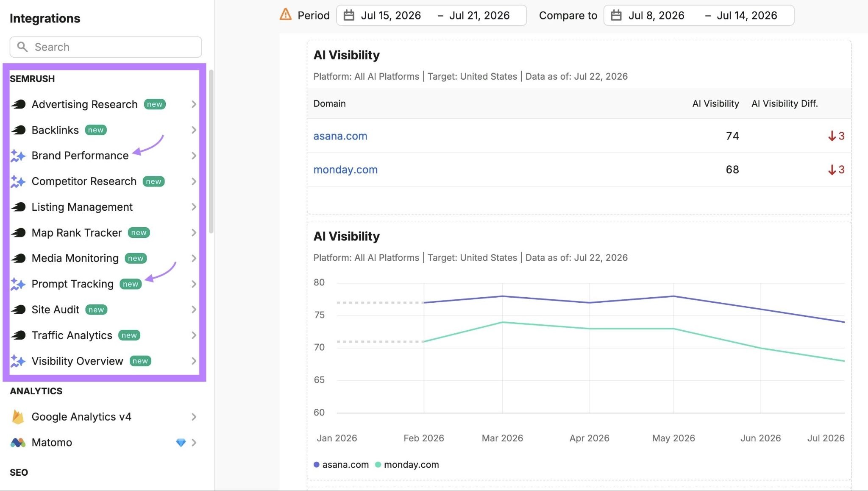
Task: Expand Google Analytics v4 with its chevron
Action: [194, 417]
